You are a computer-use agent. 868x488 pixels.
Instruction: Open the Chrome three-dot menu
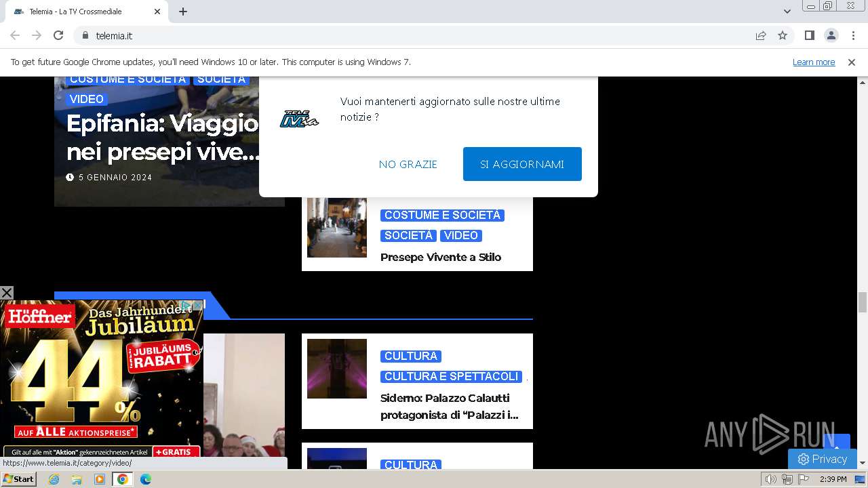853,35
